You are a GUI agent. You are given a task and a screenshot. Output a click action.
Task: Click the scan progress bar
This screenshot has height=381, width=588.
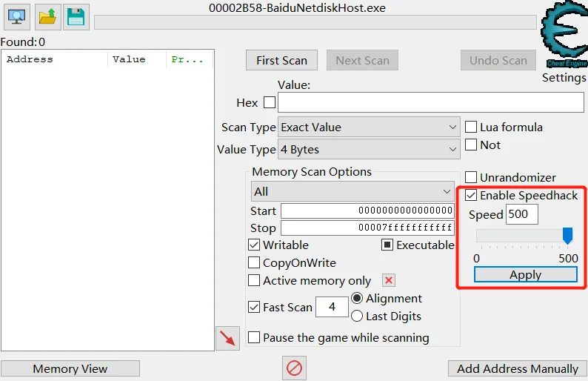pyautogui.click(x=315, y=22)
